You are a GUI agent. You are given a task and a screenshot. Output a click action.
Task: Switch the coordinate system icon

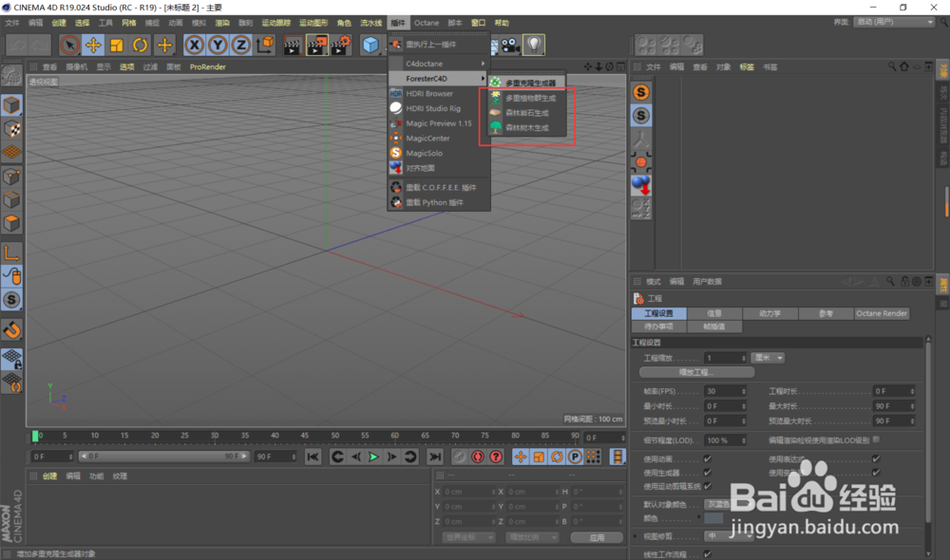(x=265, y=45)
